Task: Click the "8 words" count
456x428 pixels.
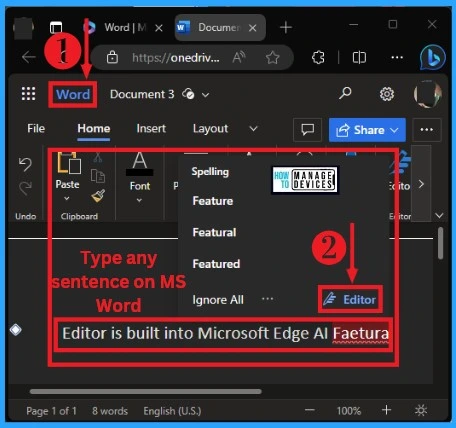Action: coord(110,411)
